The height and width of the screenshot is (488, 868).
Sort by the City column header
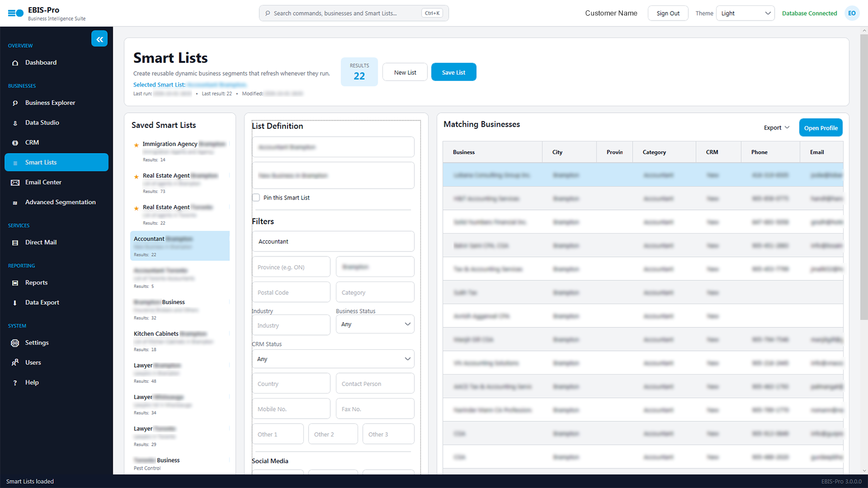(x=570, y=152)
